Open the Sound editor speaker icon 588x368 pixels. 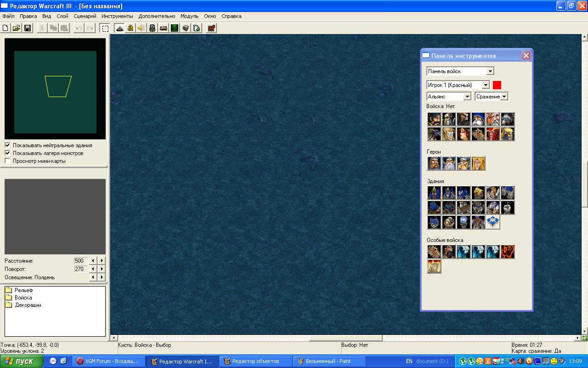click(141, 28)
